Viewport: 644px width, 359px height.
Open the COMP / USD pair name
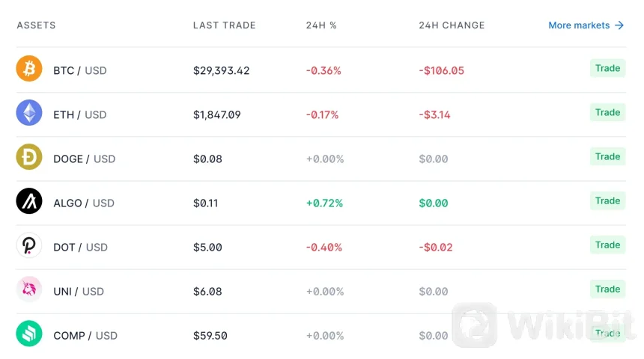click(x=85, y=336)
